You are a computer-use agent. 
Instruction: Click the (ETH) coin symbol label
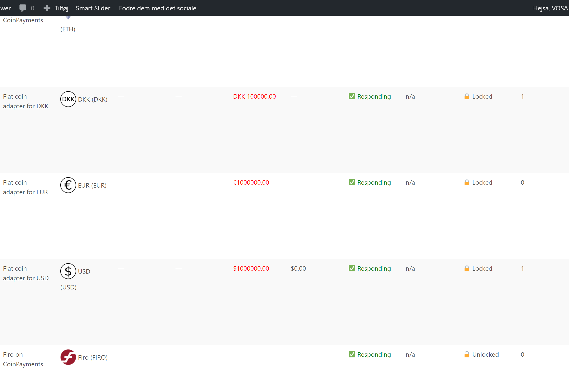click(x=68, y=29)
